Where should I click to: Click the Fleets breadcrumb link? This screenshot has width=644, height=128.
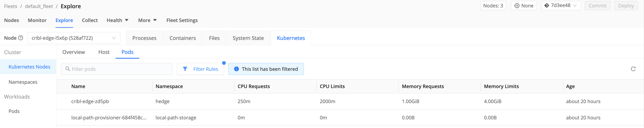pyautogui.click(x=11, y=6)
